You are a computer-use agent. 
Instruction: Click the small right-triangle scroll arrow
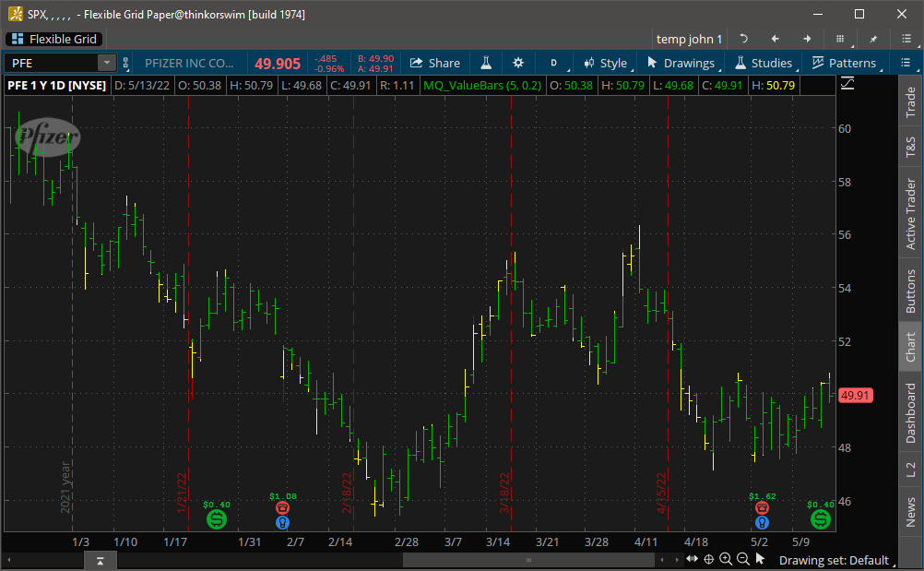pos(677,560)
